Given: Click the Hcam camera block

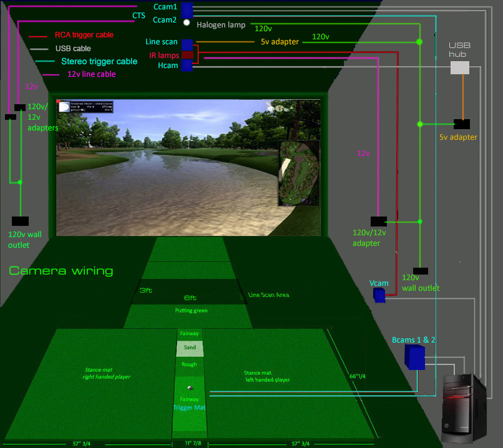Looking at the screenshot, I should tap(187, 65).
